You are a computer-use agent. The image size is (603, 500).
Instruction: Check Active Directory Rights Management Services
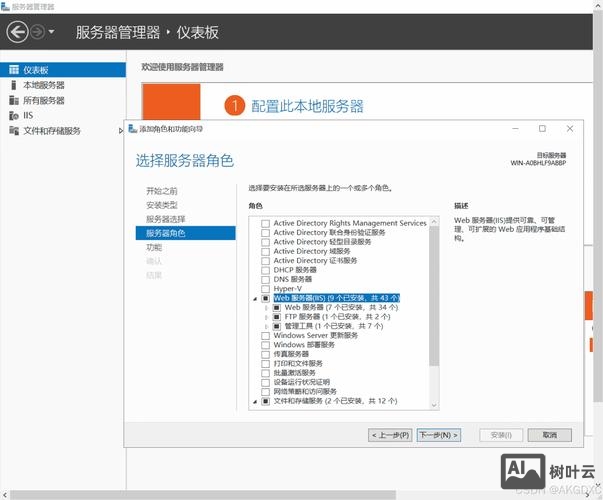coord(265,223)
